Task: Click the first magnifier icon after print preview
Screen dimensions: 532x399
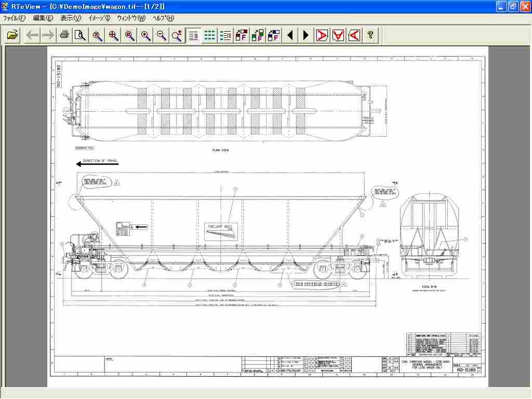Action: [x=97, y=35]
